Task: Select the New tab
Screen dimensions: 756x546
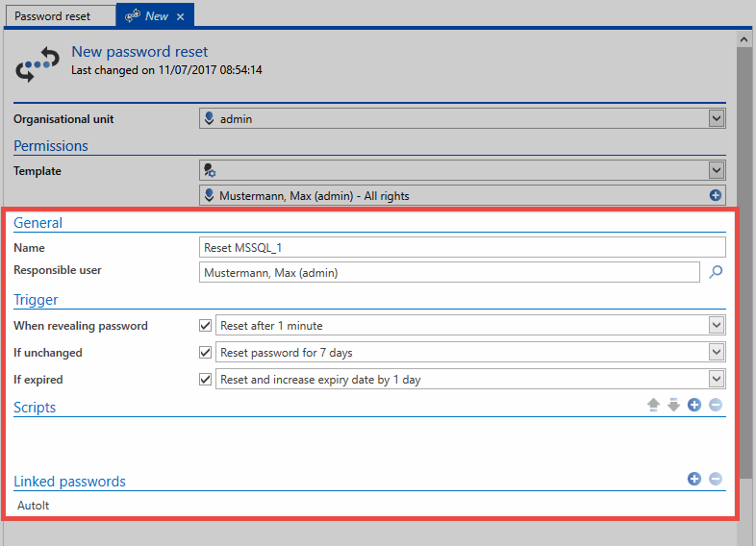Action: point(155,16)
